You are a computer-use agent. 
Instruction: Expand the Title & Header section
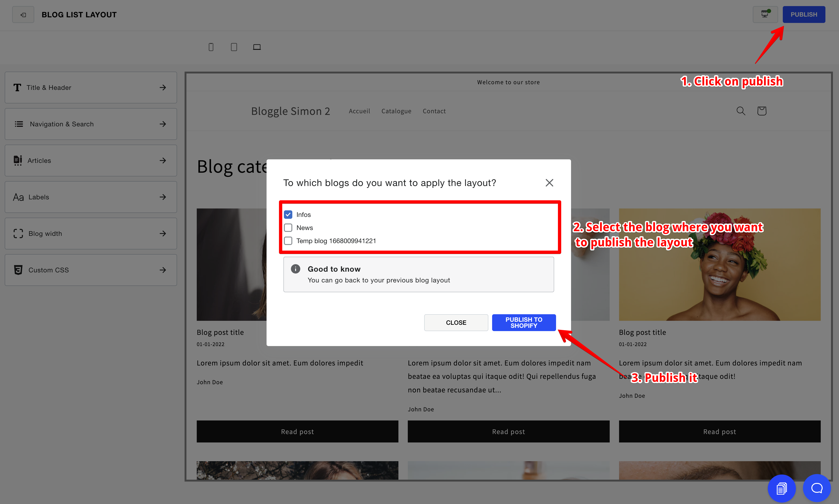click(91, 88)
